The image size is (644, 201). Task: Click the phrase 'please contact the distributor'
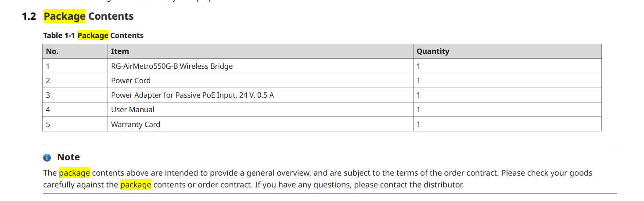tap(409, 185)
